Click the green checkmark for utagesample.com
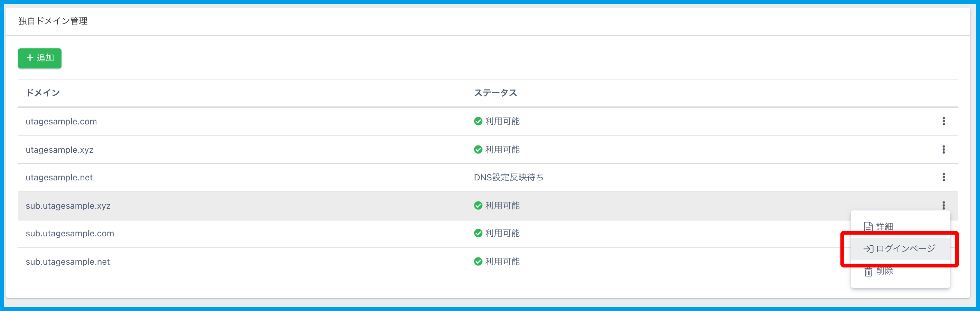 [478, 121]
